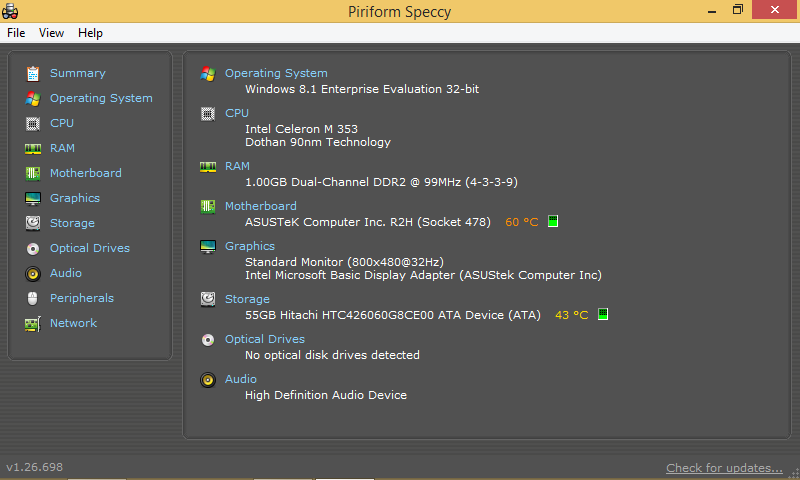
Task: Click the Audio heading link in summary
Action: pos(240,379)
